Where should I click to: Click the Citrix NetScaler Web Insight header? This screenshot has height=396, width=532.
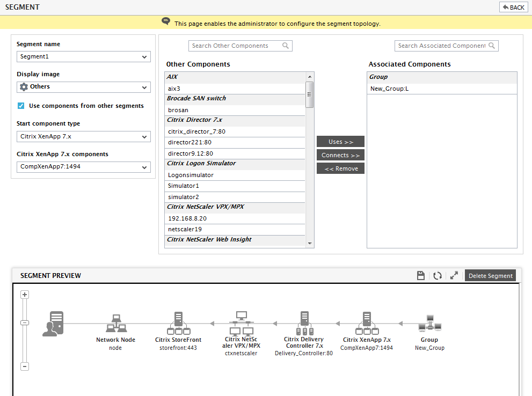pos(235,240)
